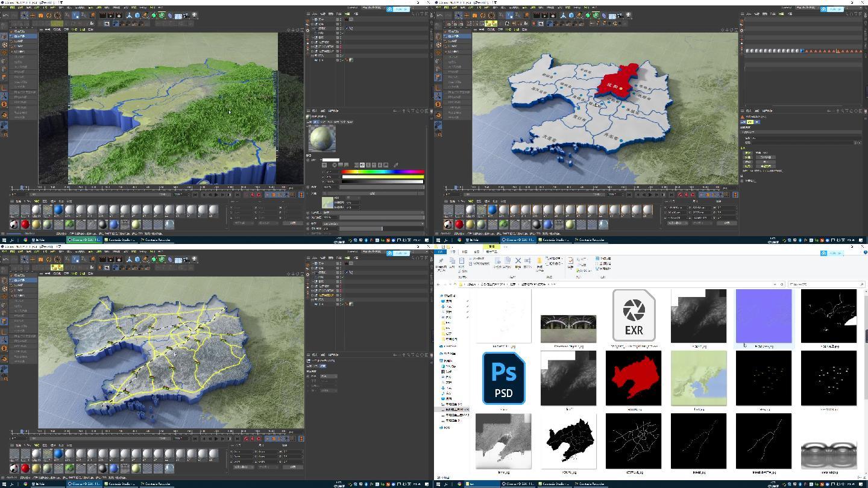Select Live Selection tool in yellow roads C4D window
This screenshot has width=868, height=488.
(24, 259)
